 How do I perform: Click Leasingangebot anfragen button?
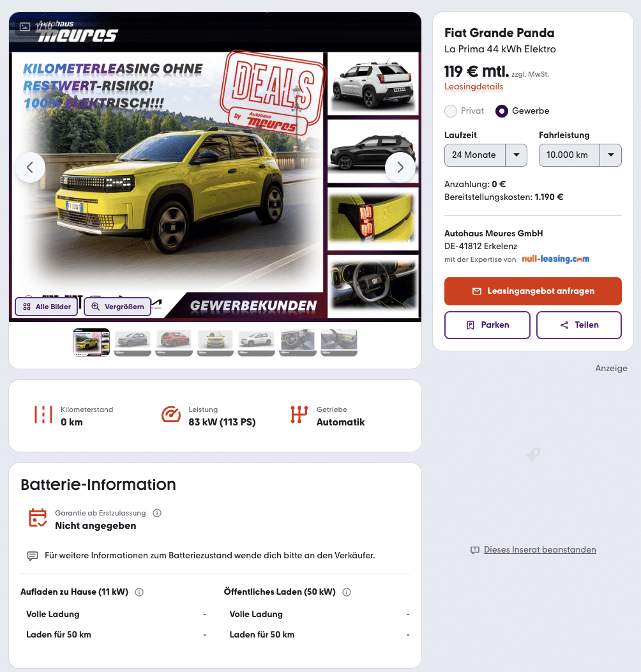pyautogui.click(x=533, y=291)
